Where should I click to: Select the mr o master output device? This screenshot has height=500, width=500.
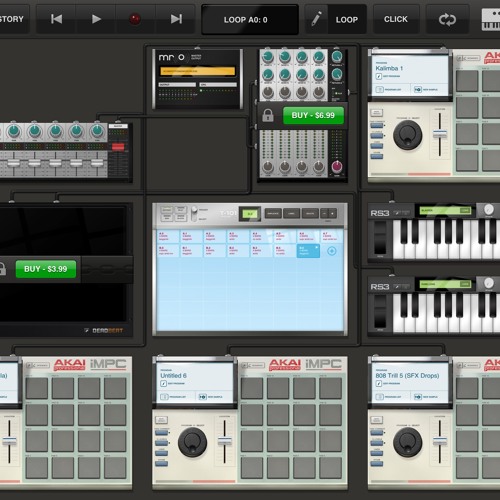click(198, 79)
